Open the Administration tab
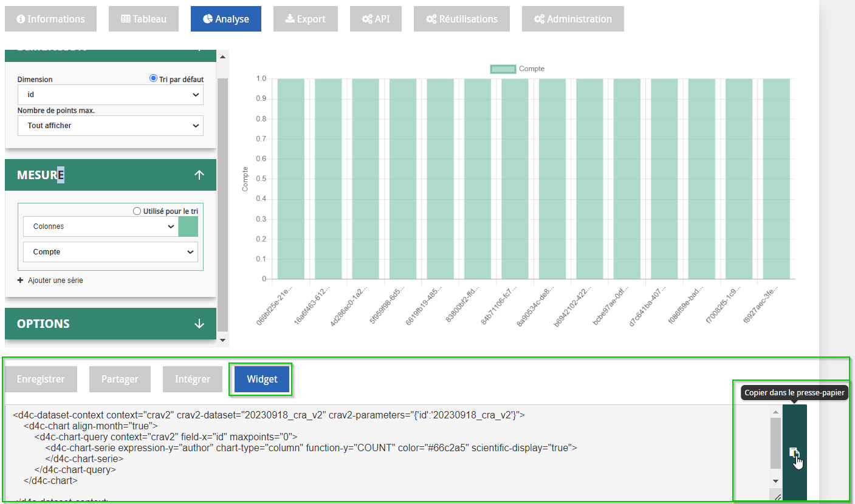The image size is (855, 504). coord(572,19)
